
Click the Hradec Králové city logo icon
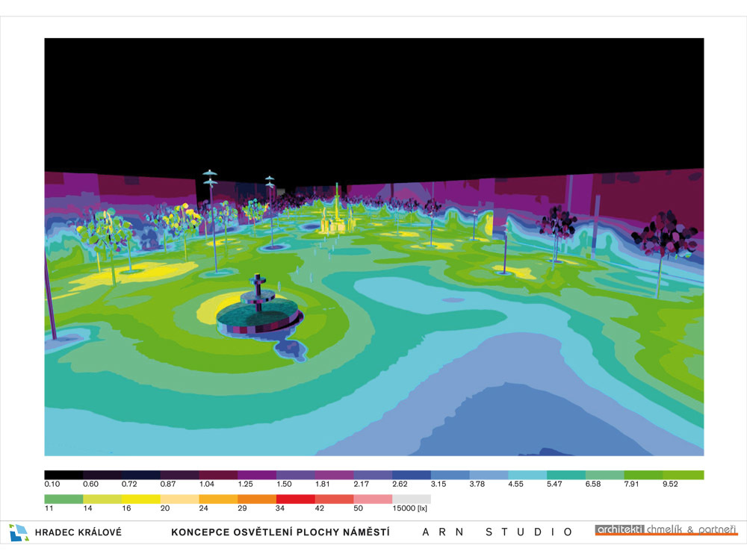click(x=19, y=532)
